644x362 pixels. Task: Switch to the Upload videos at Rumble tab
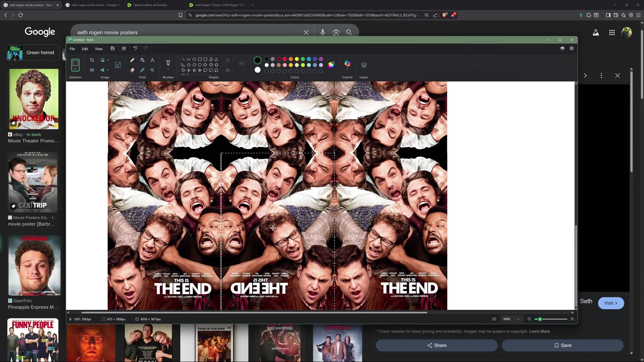(x=153, y=5)
